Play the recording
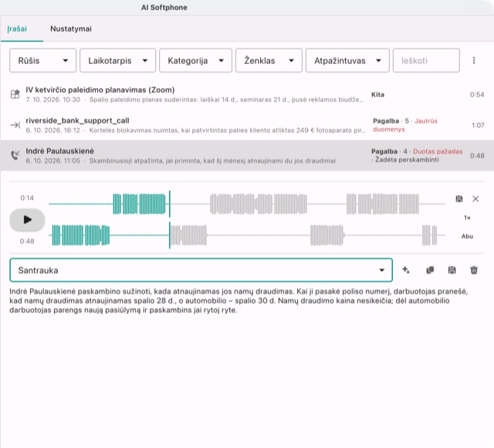Image resolution: width=494 pixels, height=448 pixels. (x=28, y=220)
